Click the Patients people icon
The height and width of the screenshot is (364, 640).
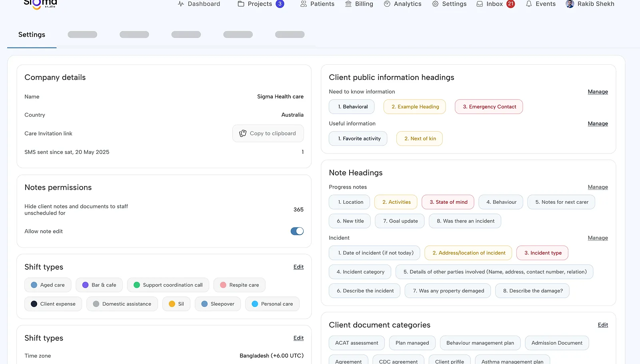click(304, 4)
